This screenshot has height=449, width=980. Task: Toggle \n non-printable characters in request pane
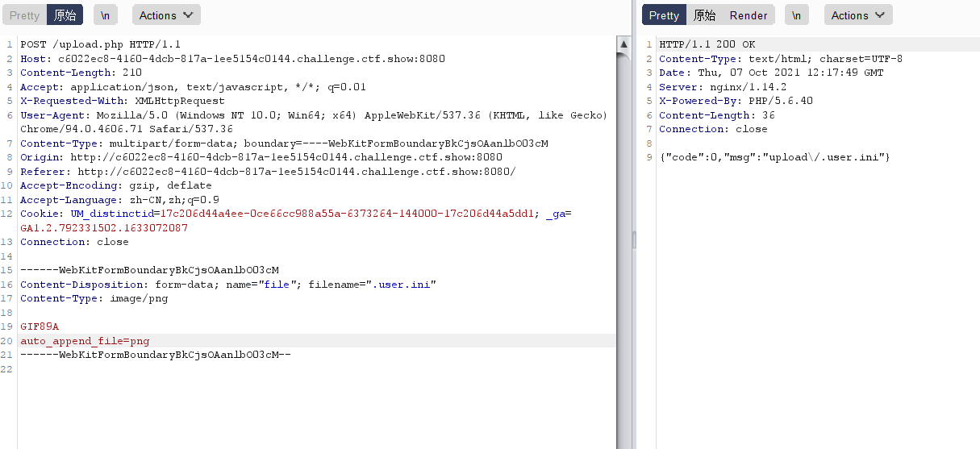tap(105, 15)
